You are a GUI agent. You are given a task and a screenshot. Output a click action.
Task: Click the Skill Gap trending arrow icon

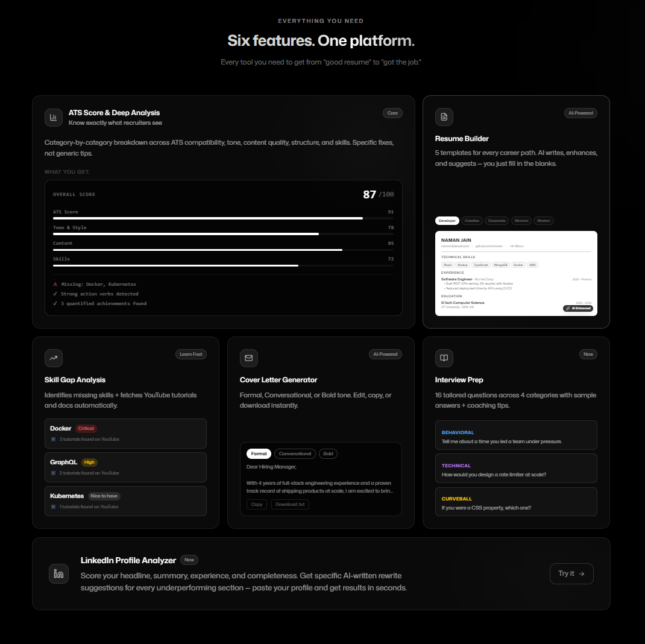click(54, 358)
